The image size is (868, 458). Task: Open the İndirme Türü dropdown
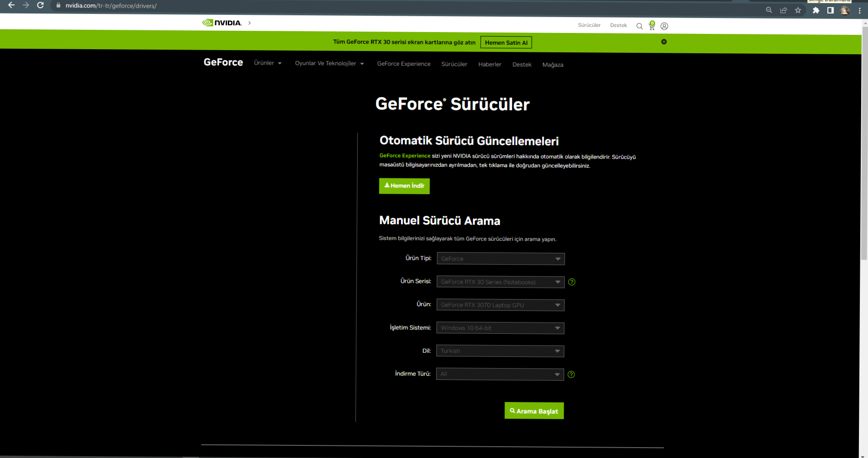click(500, 374)
